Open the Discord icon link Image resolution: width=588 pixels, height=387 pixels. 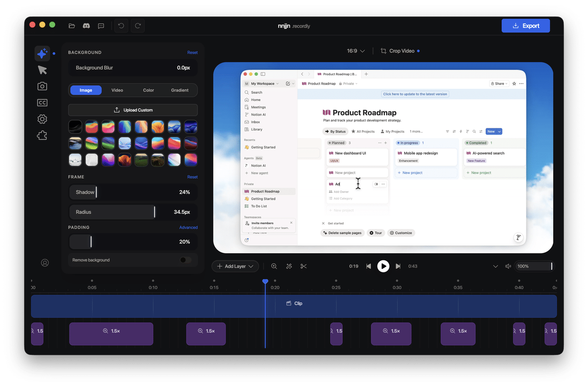click(x=86, y=26)
